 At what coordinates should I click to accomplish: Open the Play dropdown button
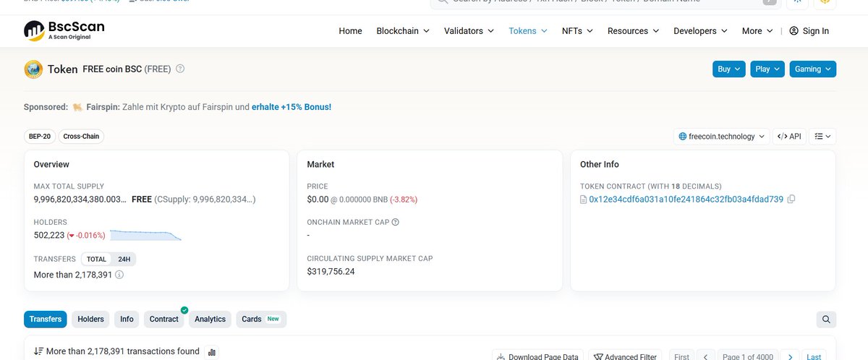(767, 69)
